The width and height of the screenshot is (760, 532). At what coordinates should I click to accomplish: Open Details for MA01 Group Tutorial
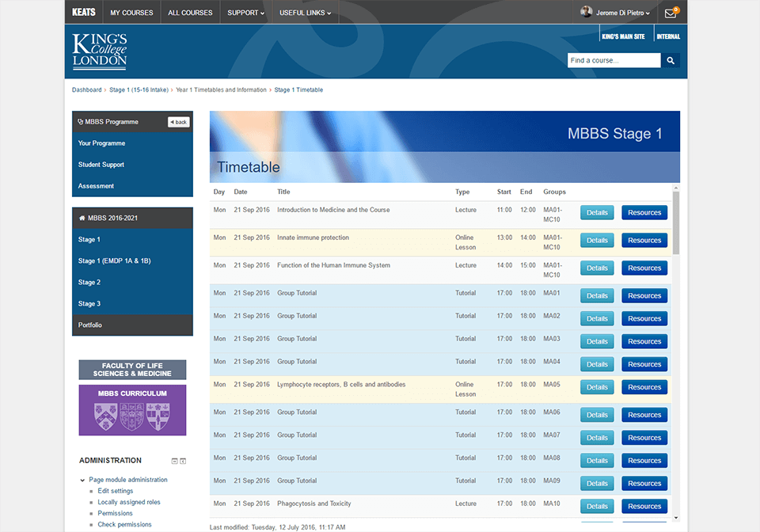click(597, 295)
